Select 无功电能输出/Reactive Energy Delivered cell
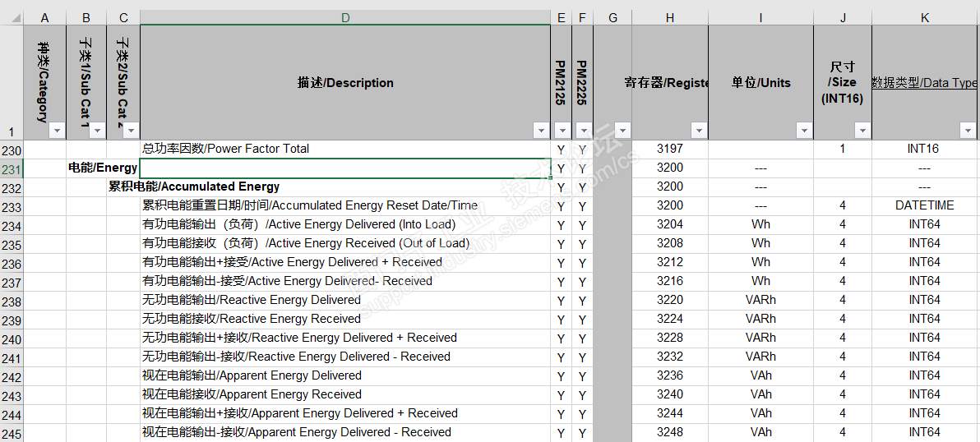Screen dimensions: 980x442 345,300
